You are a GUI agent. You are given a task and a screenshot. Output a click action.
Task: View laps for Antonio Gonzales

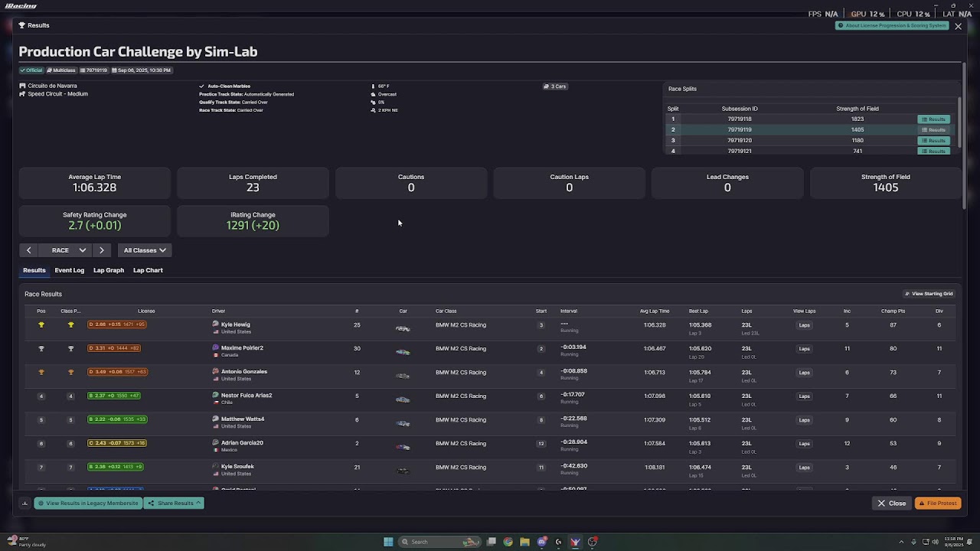coord(804,373)
